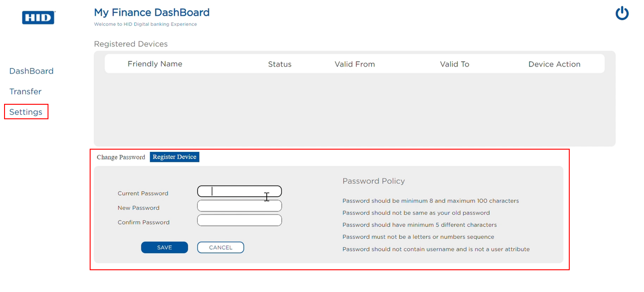Click the CANCEL button
Screen dimensions: 644x292
221,248
